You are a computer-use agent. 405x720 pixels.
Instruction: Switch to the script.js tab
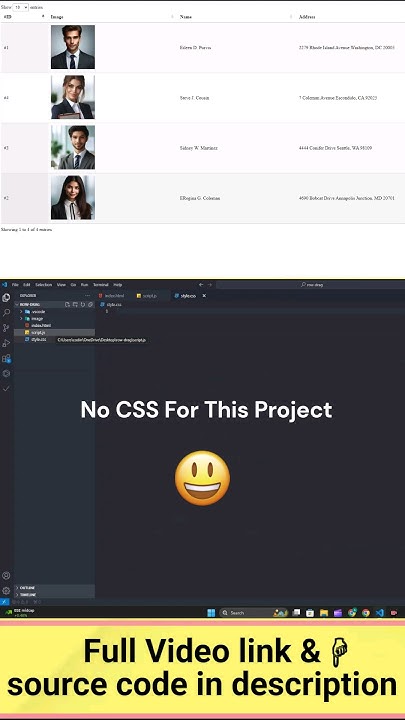coord(147,296)
